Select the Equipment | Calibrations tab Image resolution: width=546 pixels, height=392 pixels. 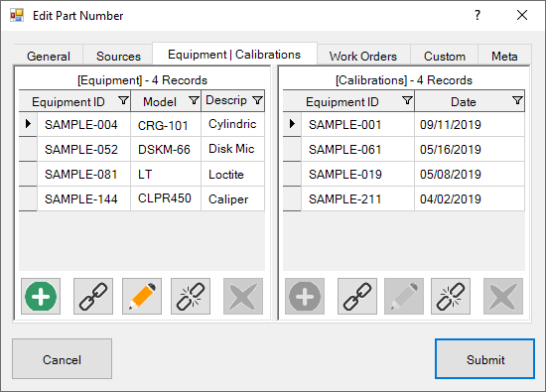(x=234, y=55)
